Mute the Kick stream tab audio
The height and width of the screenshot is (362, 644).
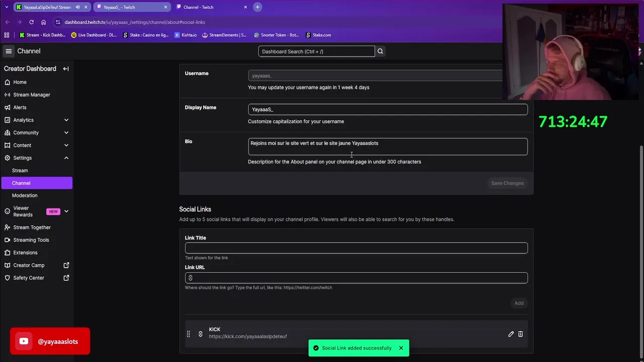coord(77,7)
